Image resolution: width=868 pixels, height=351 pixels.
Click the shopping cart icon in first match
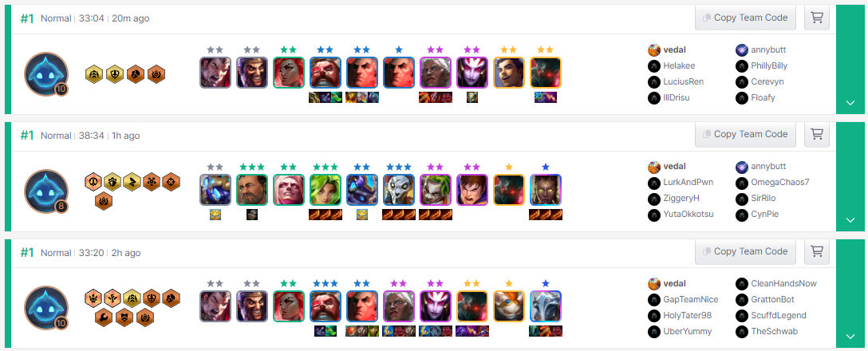coord(816,18)
